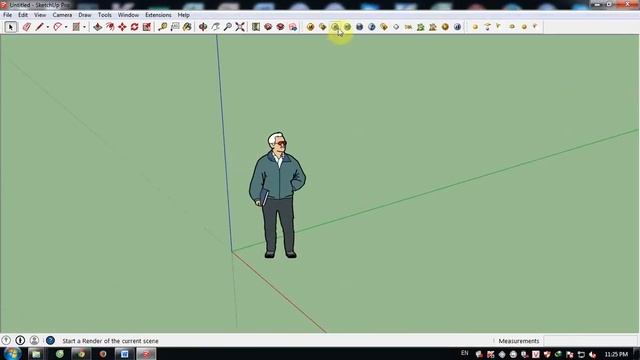
Task: Click the Zoom Extents tool
Action: [240, 27]
